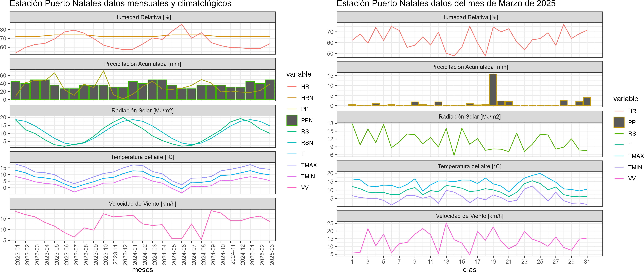The width and height of the screenshot is (644, 272).
Task: Click the 'RS' label in the March 2025 legend
Action: point(632,134)
